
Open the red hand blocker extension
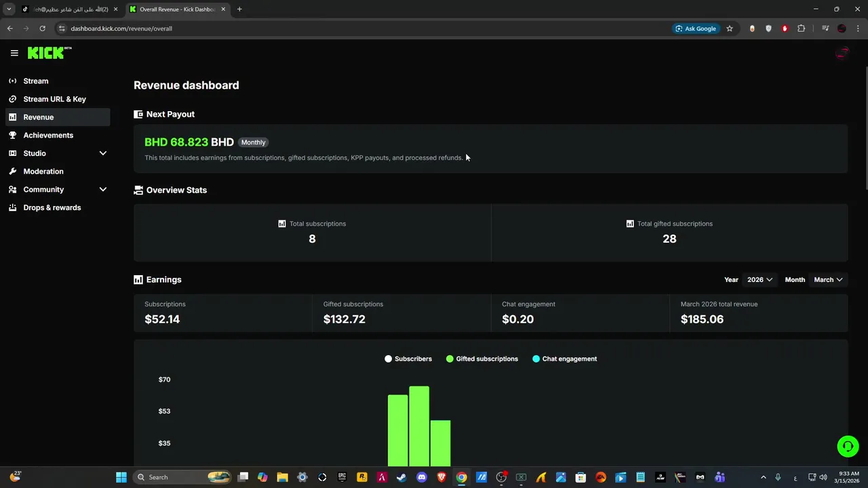(785, 28)
